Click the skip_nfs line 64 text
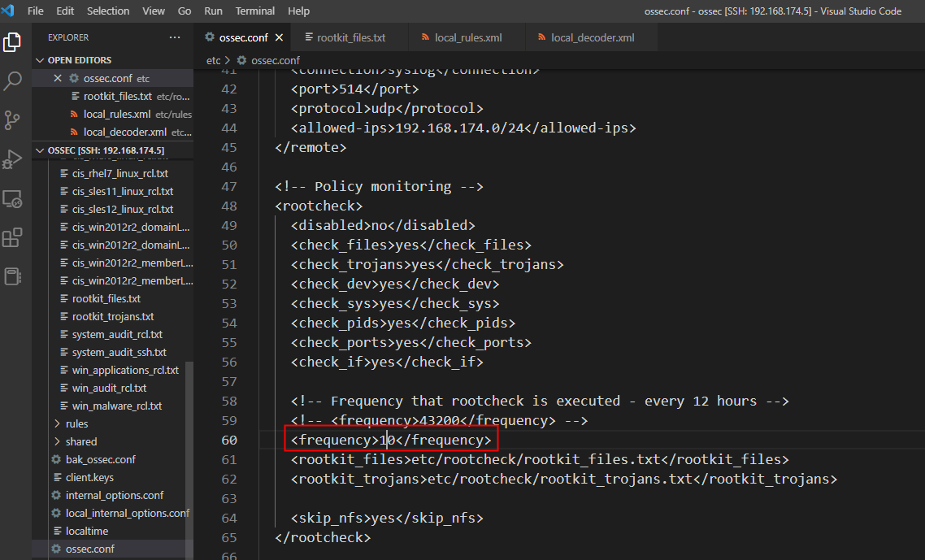925x560 pixels. (387, 518)
